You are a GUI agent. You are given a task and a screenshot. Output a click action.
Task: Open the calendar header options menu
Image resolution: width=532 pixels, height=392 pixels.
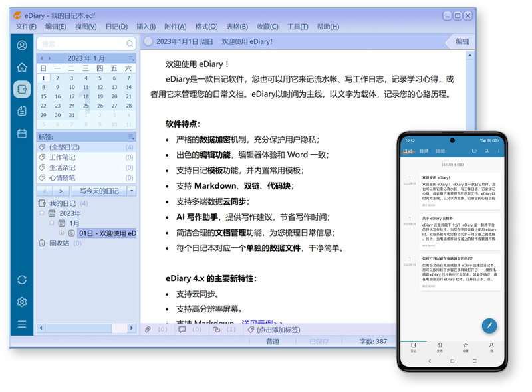pyautogui.click(x=130, y=58)
